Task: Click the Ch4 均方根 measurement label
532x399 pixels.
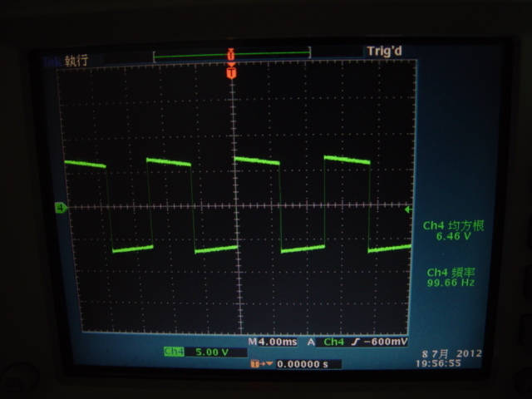Action: [453, 225]
